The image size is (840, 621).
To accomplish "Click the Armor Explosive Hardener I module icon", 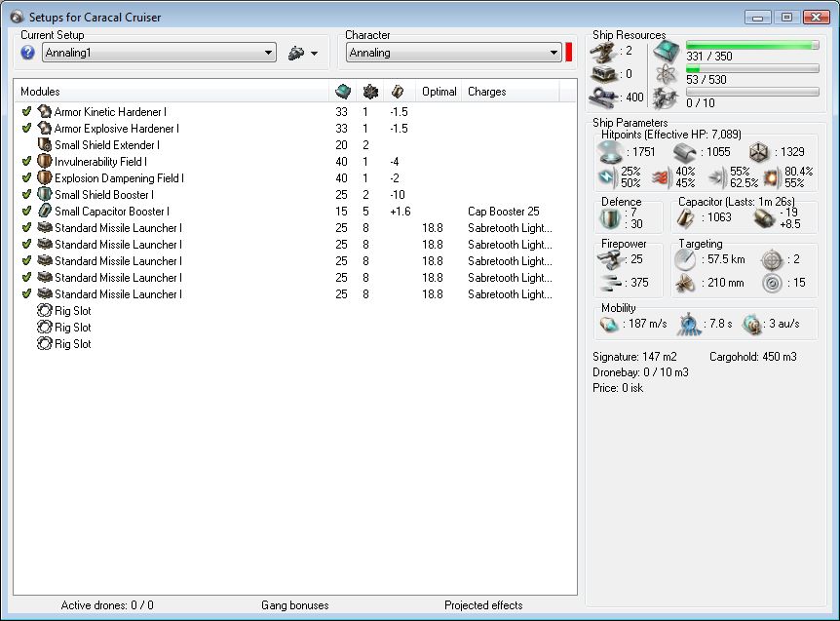I will [45, 129].
